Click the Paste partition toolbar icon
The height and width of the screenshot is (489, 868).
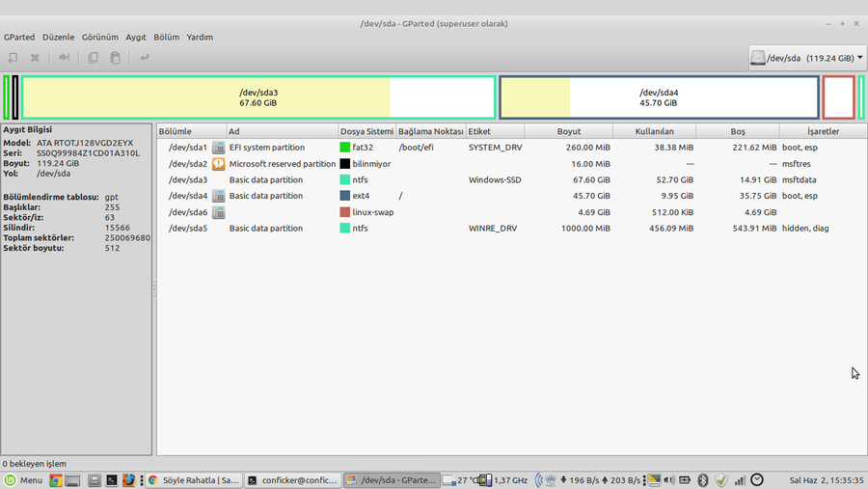(115, 58)
